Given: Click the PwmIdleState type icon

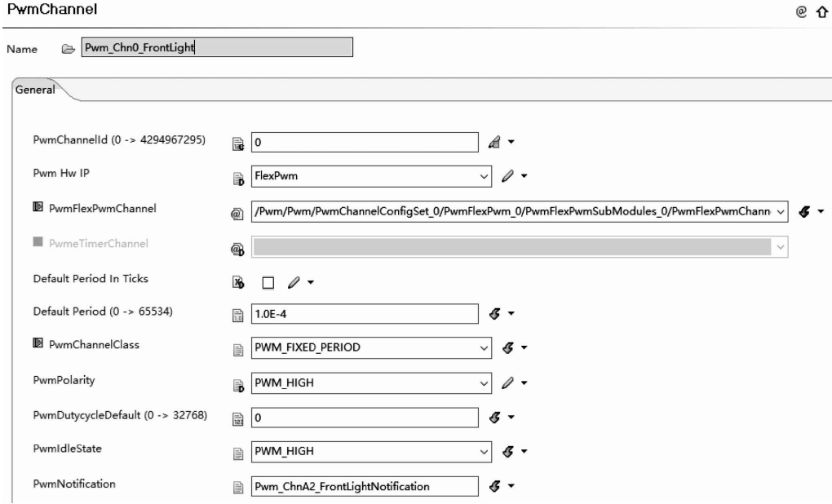Looking at the screenshot, I should coord(238,453).
